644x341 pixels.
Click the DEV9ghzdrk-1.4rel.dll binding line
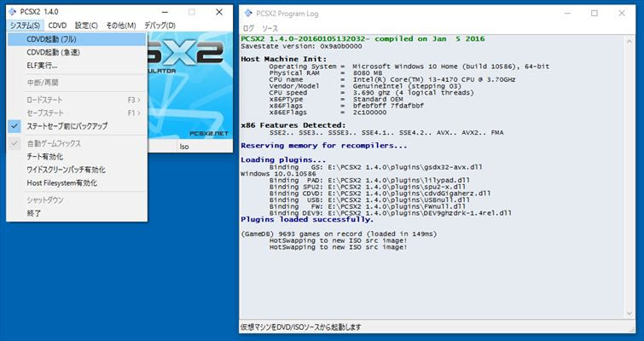(391, 213)
